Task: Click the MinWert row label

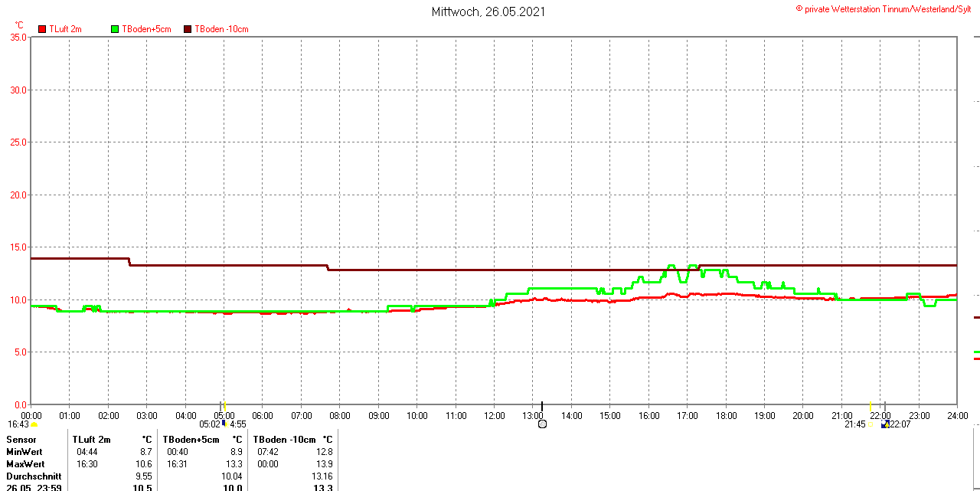Action: (x=25, y=452)
